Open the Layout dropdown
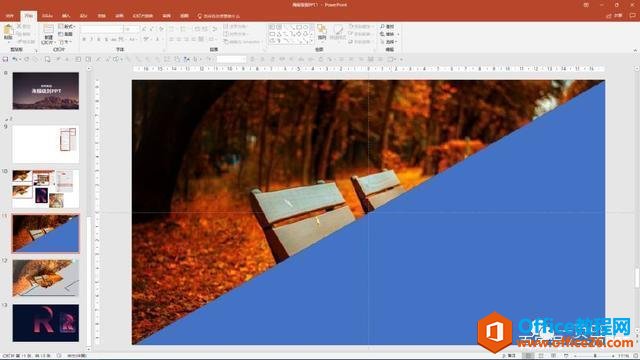Viewport: 640px width, 360px height. click(66, 27)
